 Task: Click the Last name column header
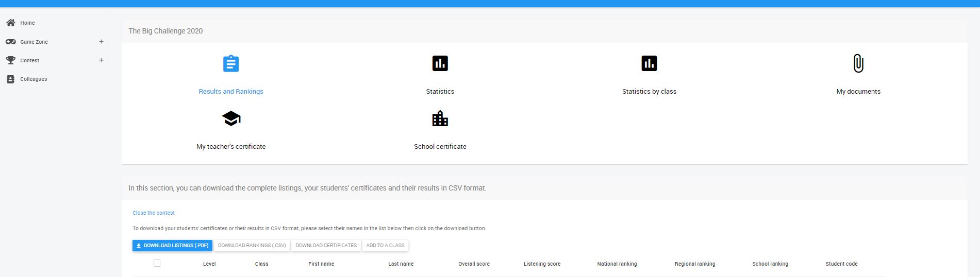(401, 264)
